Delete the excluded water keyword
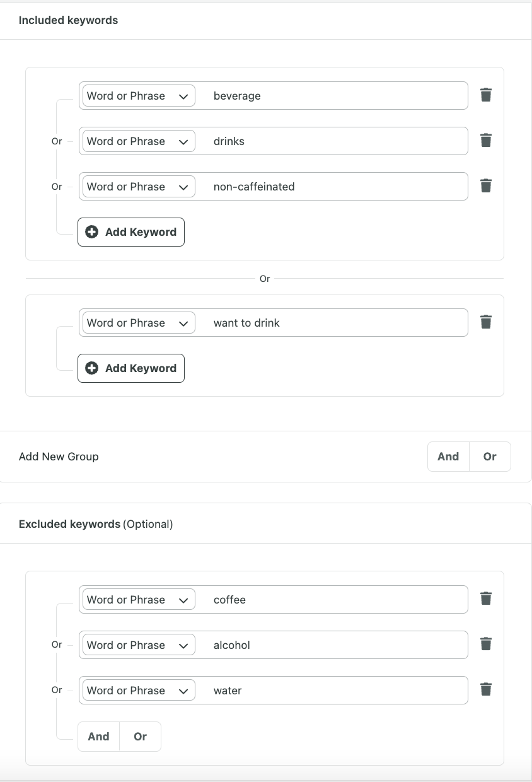 486,689
